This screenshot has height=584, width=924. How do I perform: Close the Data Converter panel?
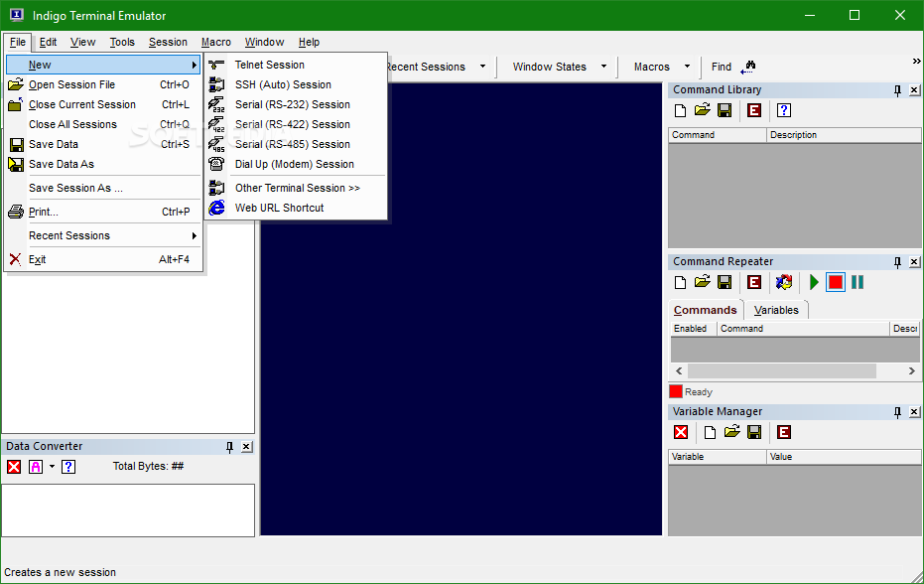tap(247, 447)
